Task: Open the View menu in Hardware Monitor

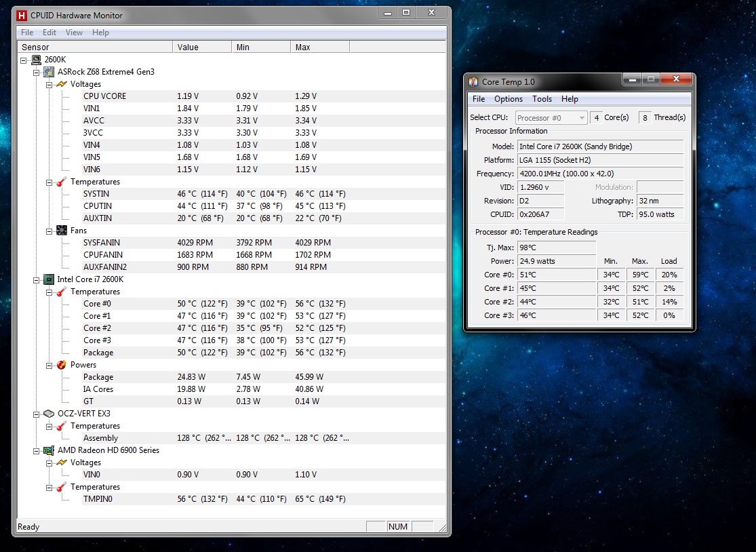Action: click(x=74, y=33)
